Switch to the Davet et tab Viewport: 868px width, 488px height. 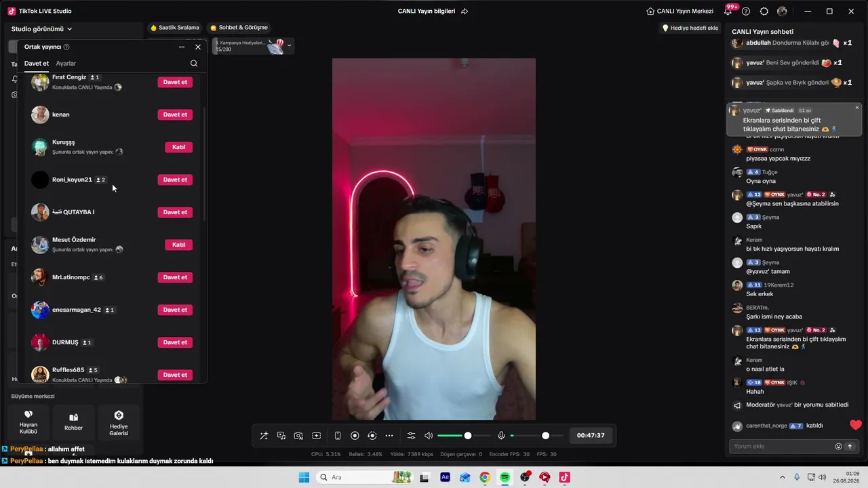(x=37, y=64)
